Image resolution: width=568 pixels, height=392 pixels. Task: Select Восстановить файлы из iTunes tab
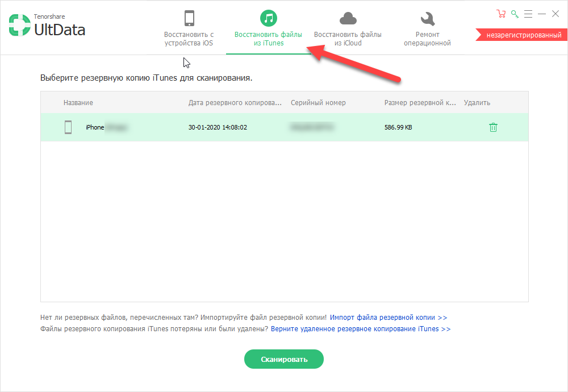pos(269,28)
